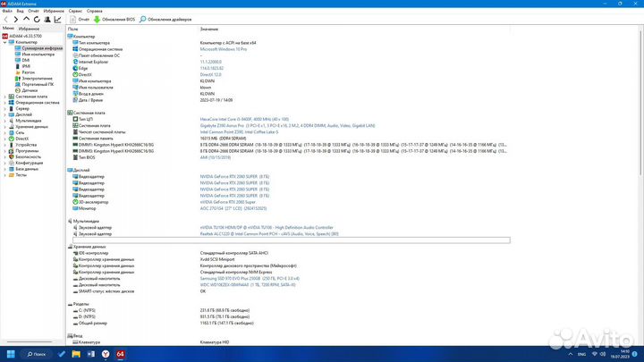The height and width of the screenshot is (362, 644).
Task: Open the Сервис menu
Action: pos(75,11)
